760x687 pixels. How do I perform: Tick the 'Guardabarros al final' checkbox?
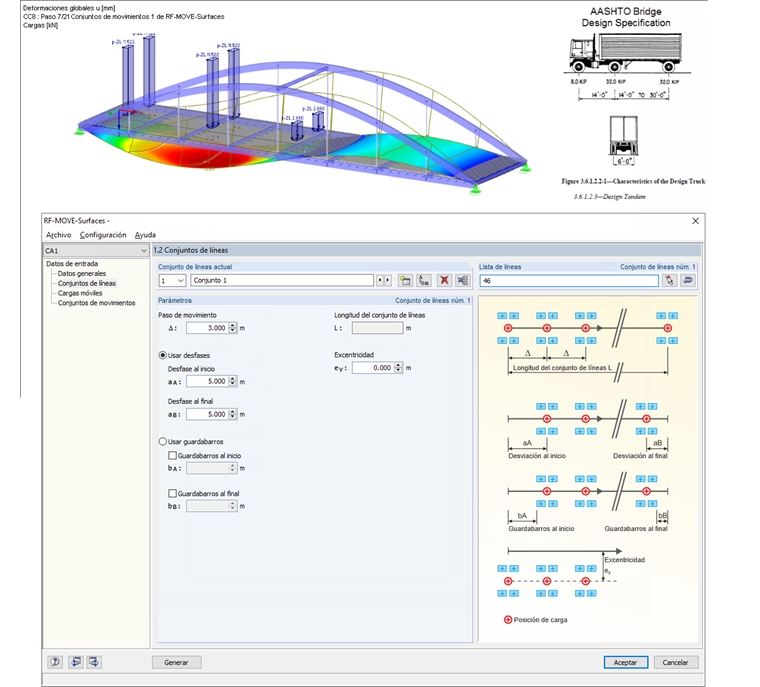(172, 493)
